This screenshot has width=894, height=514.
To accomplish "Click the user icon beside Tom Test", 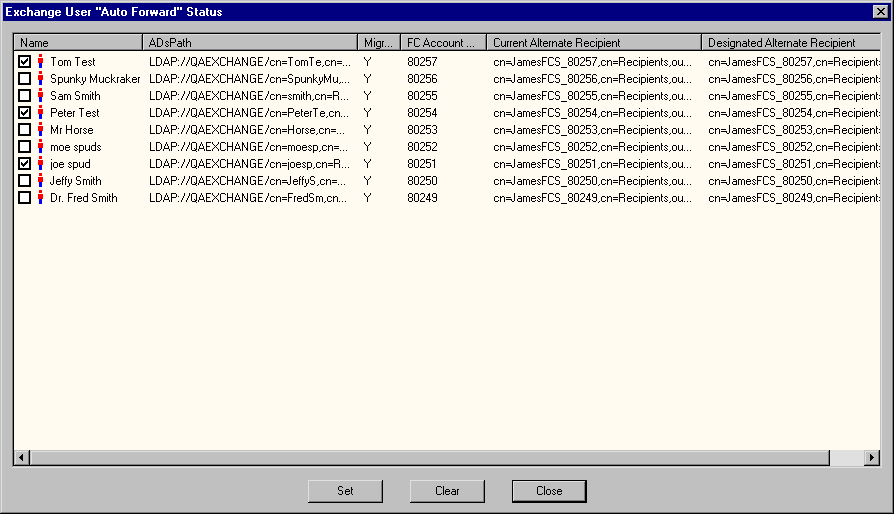I will [40, 62].
